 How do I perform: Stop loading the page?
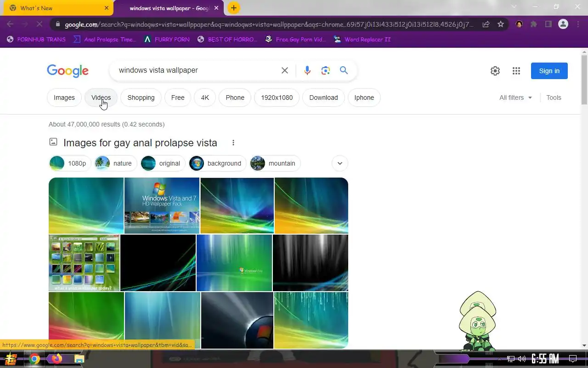(x=40, y=24)
